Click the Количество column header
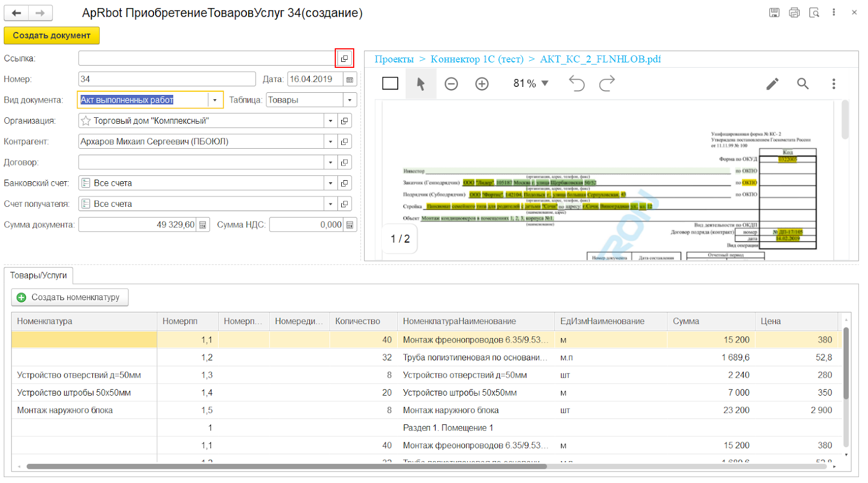This screenshot has height=483, width=868. (x=363, y=321)
